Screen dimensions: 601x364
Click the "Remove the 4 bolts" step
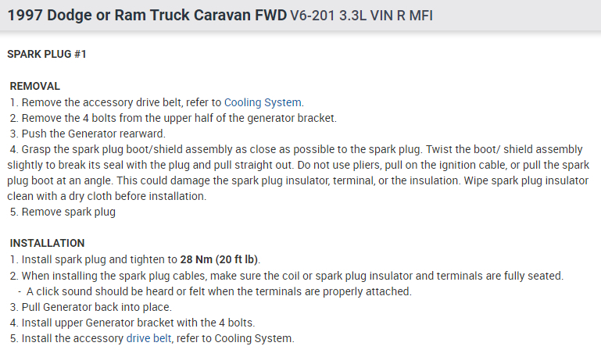point(178,118)
